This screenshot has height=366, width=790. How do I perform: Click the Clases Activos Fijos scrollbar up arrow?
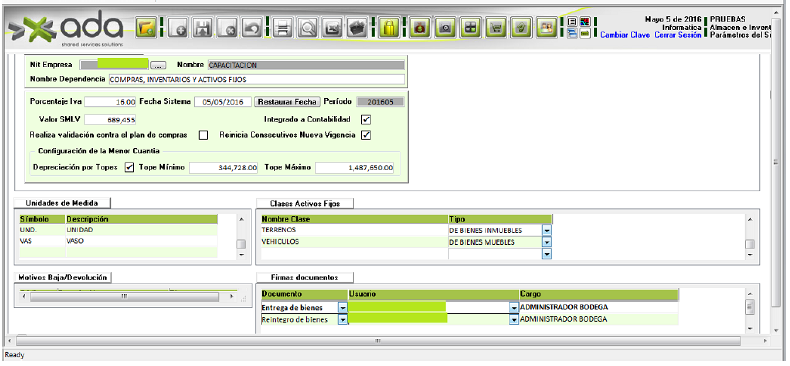(x=750, y=220)
